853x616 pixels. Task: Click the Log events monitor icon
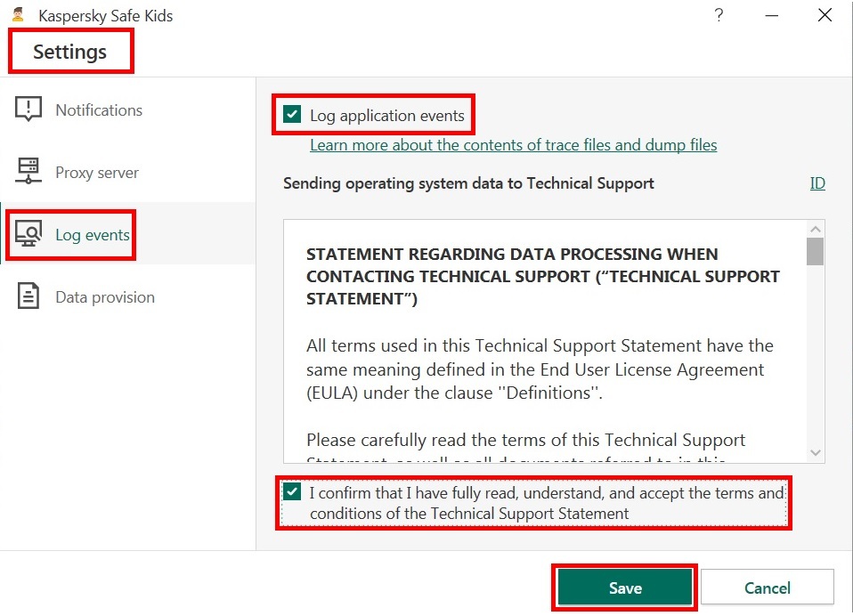(28, 234)
